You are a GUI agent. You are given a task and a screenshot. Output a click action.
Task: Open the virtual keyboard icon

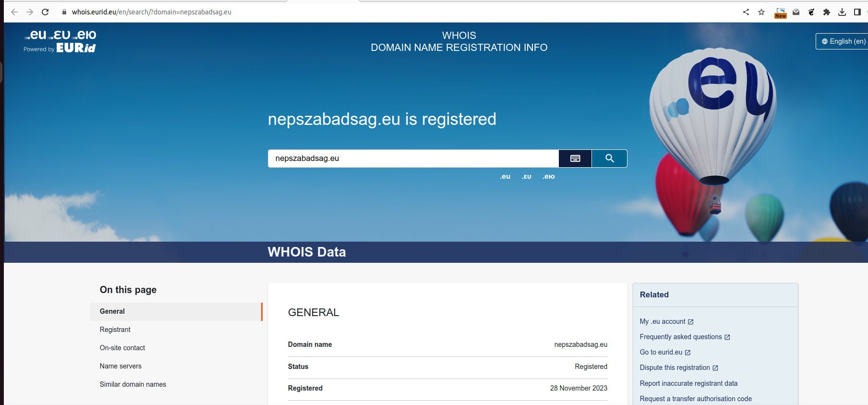click(x=575, y=159)
